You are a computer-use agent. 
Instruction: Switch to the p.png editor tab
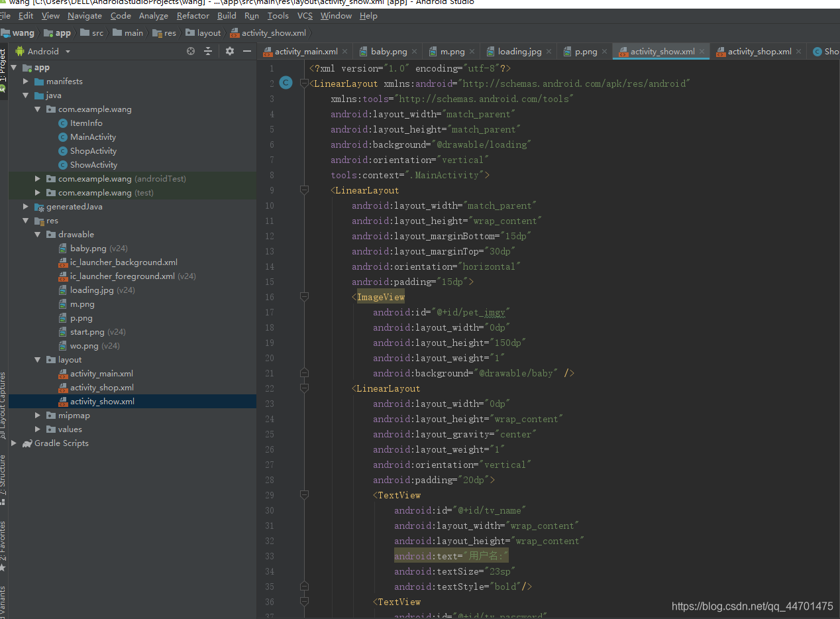(x=586, y=52)
